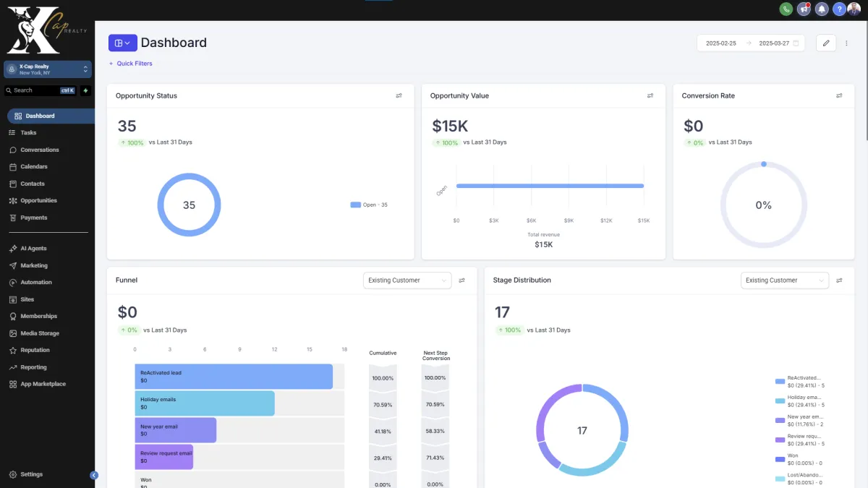Toggle the Open - 35 legend entry
This screenshot has width=868, height=488.
click(x=369, y=205)
